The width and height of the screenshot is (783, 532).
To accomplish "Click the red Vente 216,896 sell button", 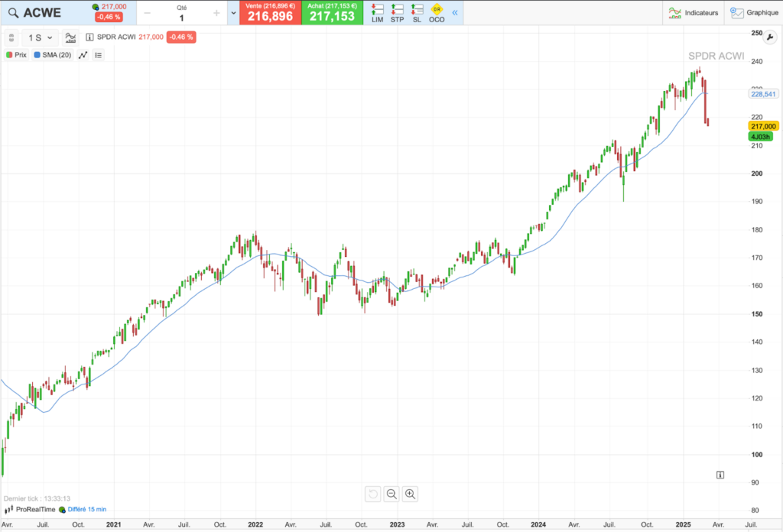I will point(270,12).
